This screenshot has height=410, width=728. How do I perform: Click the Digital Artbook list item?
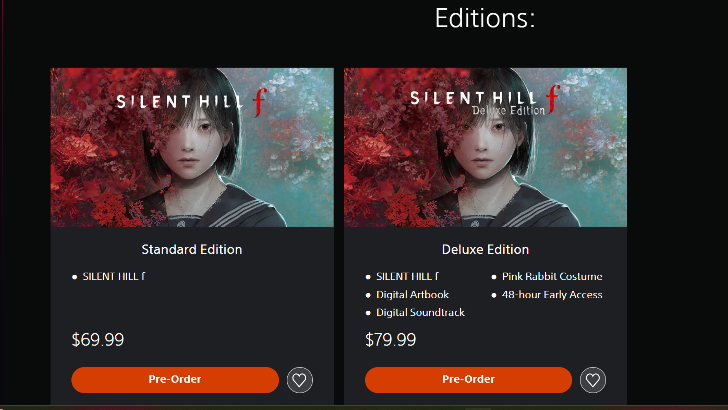point(412,294)
